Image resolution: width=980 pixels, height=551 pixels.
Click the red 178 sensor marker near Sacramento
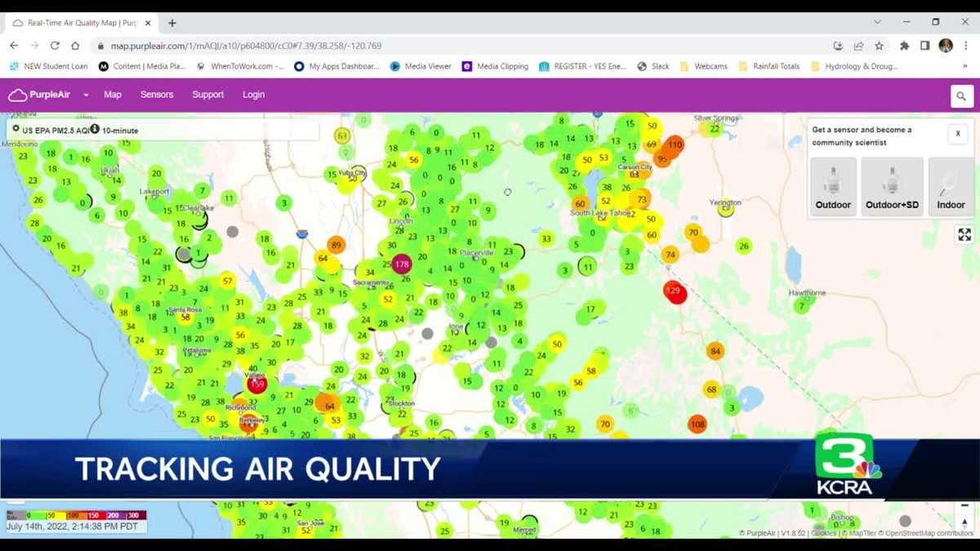pos(401,264)
